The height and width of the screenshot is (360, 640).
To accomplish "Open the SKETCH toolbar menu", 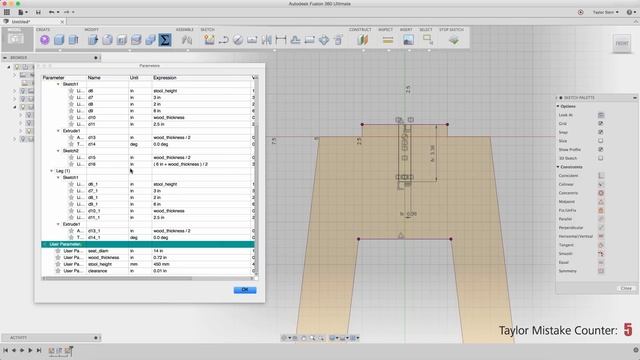I will (207, 30).
